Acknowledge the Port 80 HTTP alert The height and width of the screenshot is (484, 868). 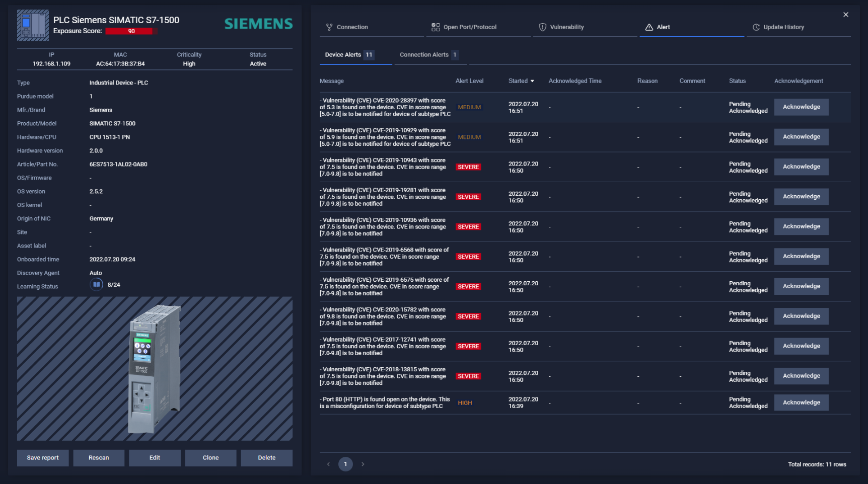[801, 402]
